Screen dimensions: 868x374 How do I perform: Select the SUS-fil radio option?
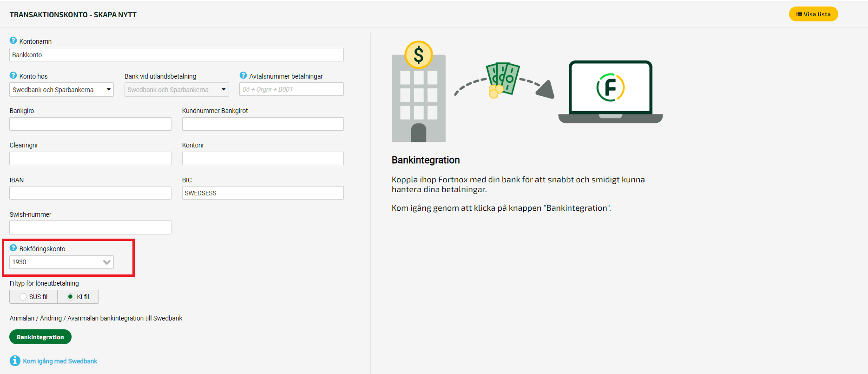33,297
